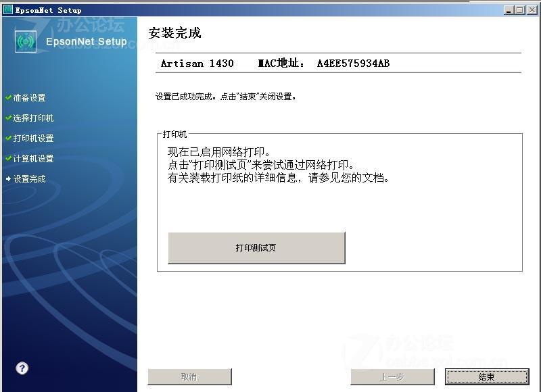Click the 有关装载打印纸的详细信息 line
The width and height of the screenshot is (541, 392).
(x=279, y=178)
